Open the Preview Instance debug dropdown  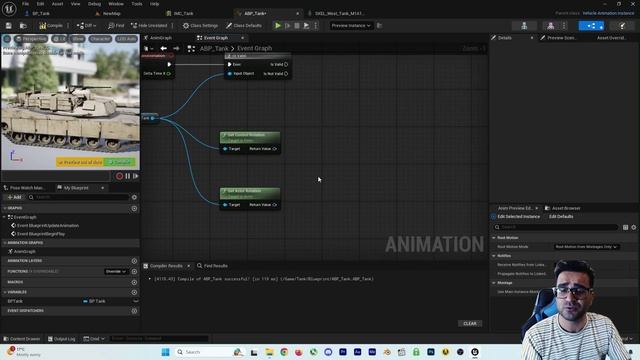(351, 26)
